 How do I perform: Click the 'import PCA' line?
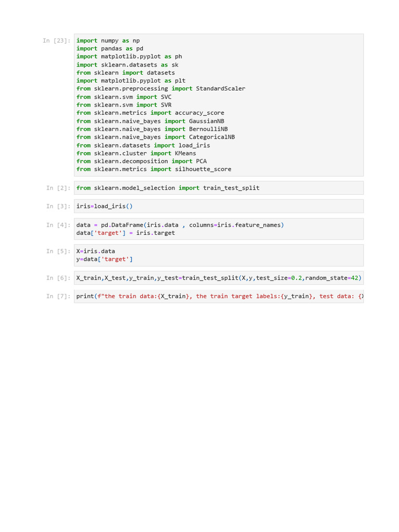click(x=141, y=161)
